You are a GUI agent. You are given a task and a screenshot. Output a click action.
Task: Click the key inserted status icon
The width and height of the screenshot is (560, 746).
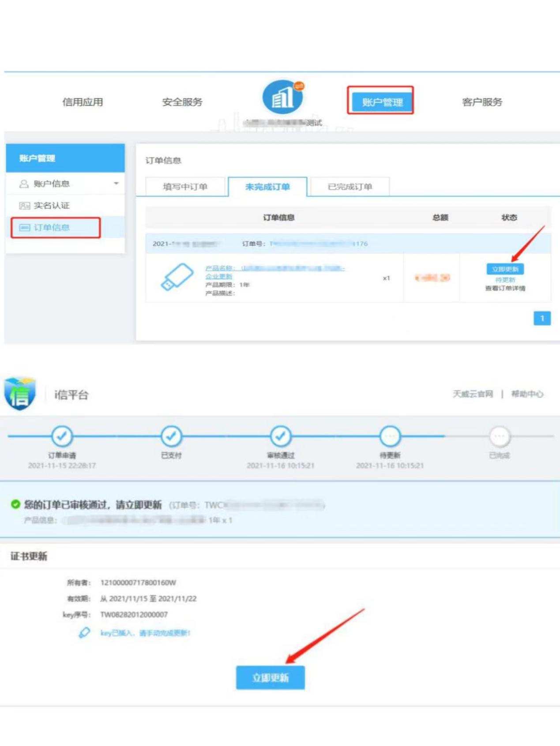(x=84, y=633)
